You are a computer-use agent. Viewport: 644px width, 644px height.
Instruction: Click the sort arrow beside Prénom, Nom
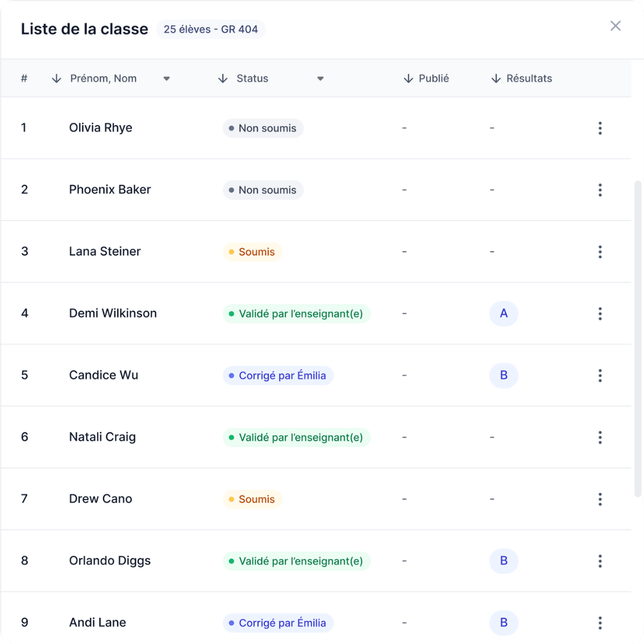[x=57, y=79]
